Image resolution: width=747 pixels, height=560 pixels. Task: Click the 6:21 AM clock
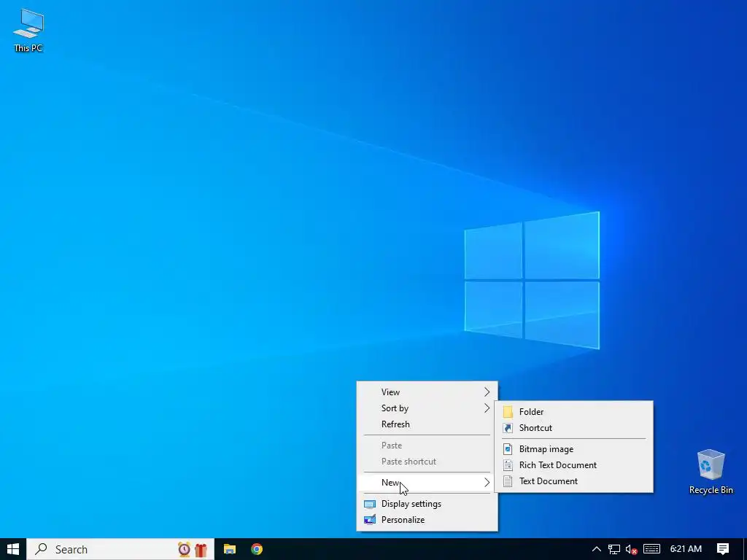coord(686,549)
